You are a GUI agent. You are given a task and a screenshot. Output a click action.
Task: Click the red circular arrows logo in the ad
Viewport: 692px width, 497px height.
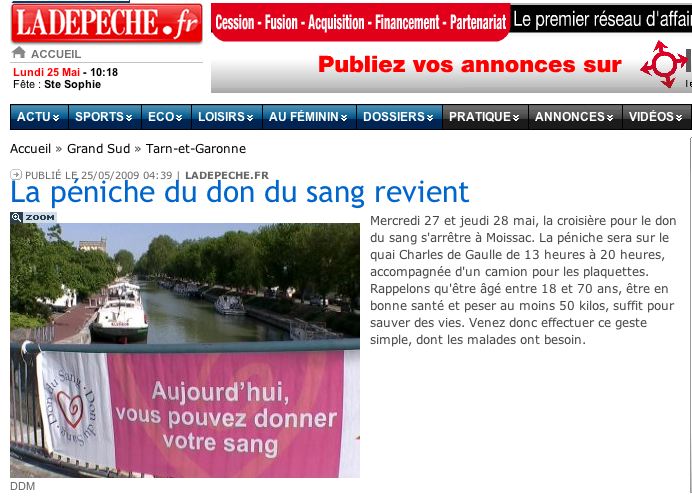point(665,64)
